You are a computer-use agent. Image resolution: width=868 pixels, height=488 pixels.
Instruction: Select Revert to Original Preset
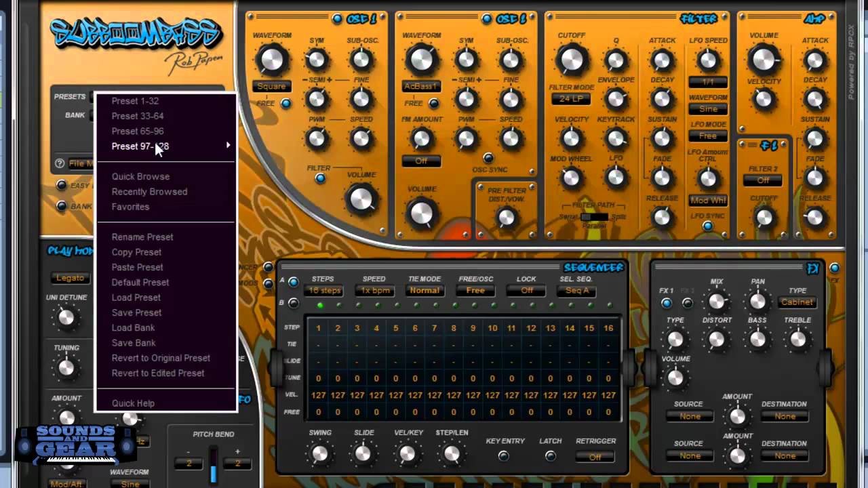pos(161,358)
